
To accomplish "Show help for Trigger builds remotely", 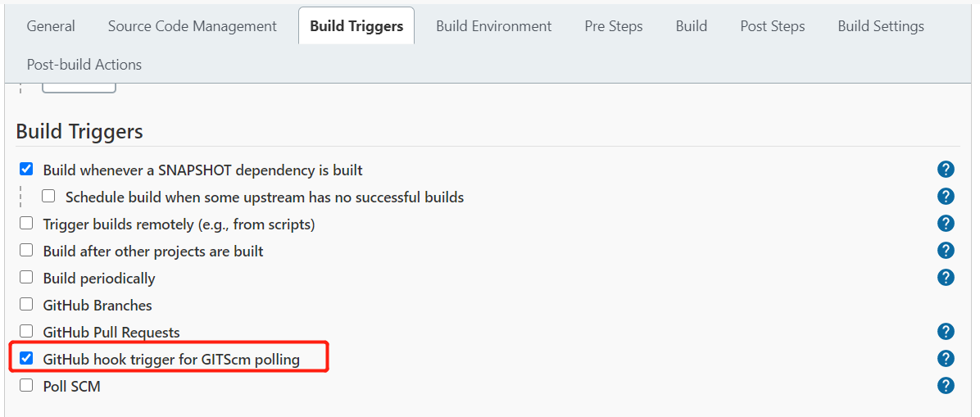I will (x=946, y=223).
